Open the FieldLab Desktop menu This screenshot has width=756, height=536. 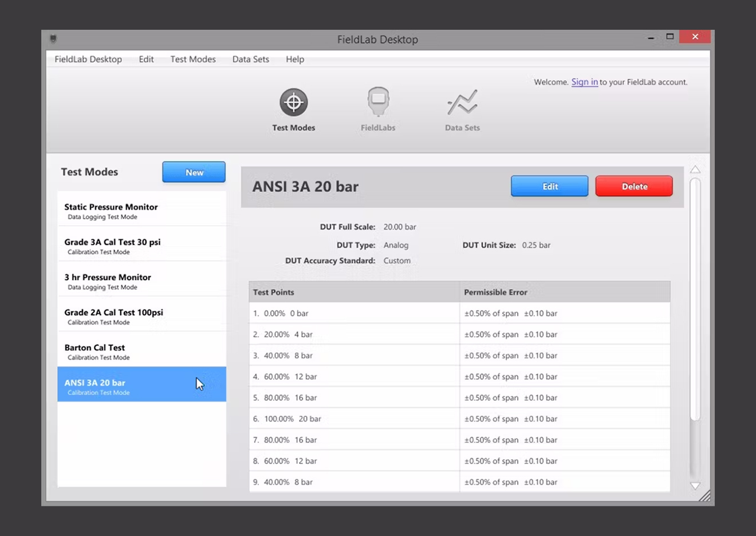tap(88, 59)
